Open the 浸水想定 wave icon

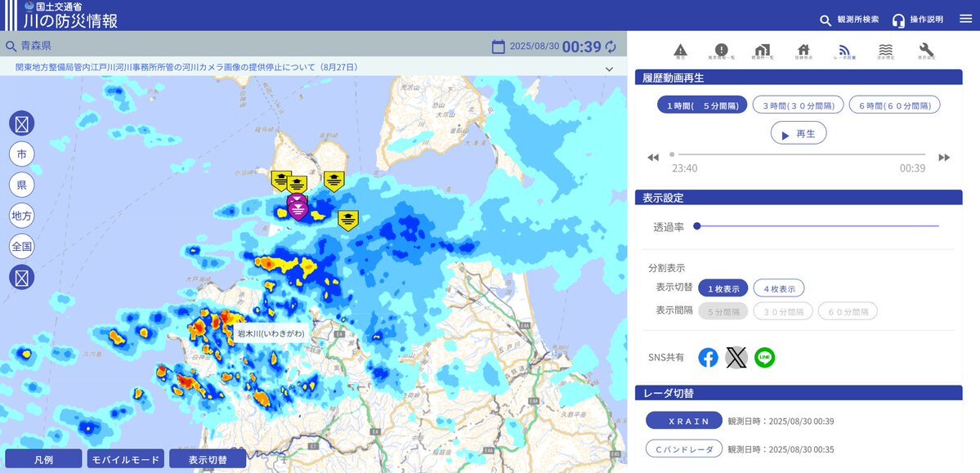click(886, 51)
